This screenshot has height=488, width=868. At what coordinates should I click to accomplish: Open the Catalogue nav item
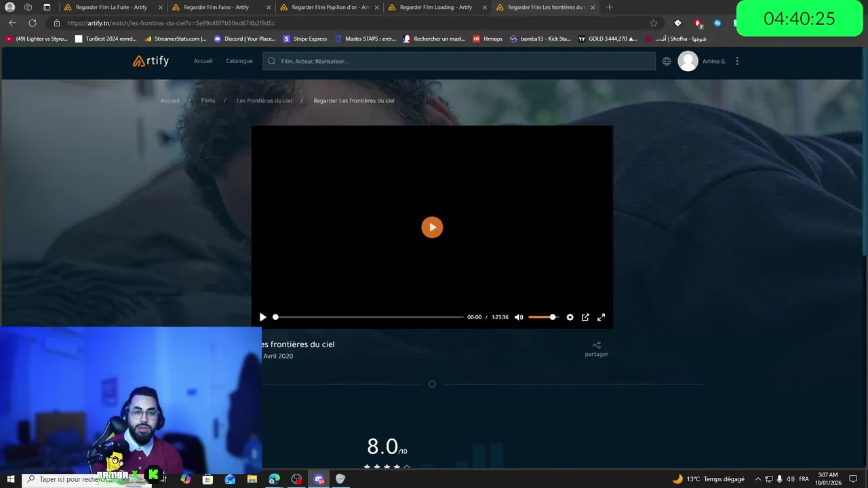pyautogui.click(x=239, y=61)
